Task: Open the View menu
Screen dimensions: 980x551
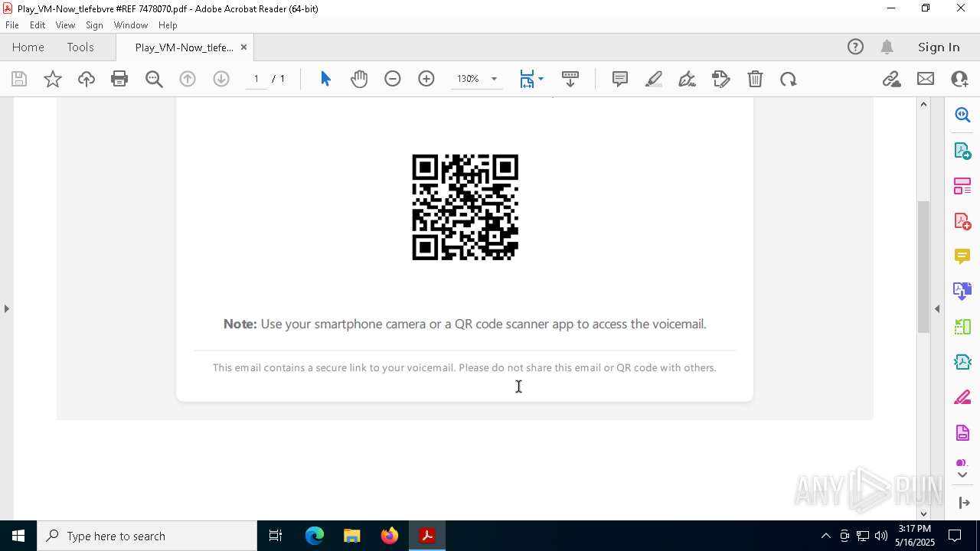Action: (65, 25)
